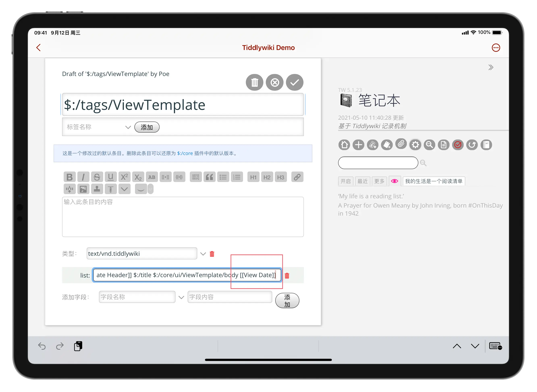The width and height of the screenshot is (537, 392).
Task: Apply monospaced block formatting
Action: click(x=196, y=177)
